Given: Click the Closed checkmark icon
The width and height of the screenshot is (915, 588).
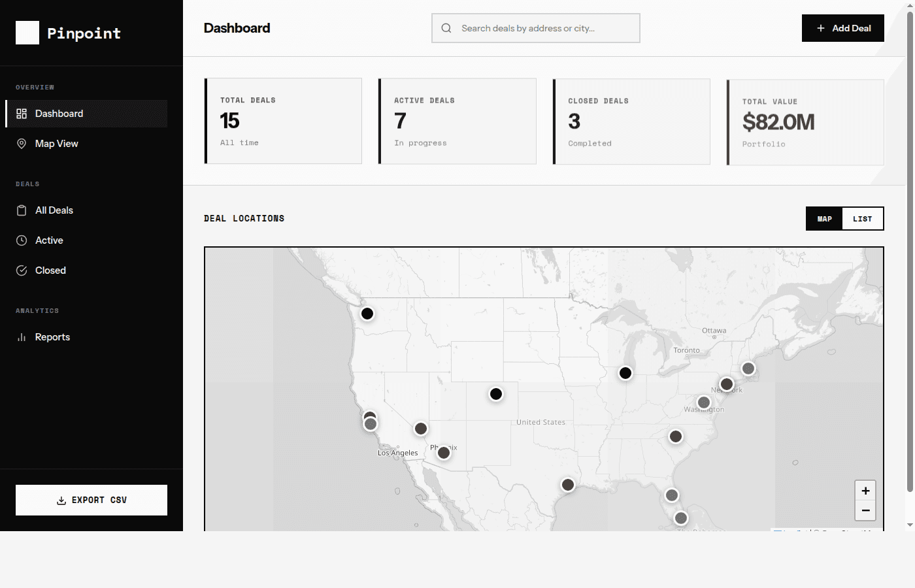Looking at the screenshot, I should [x=22, y=270].
